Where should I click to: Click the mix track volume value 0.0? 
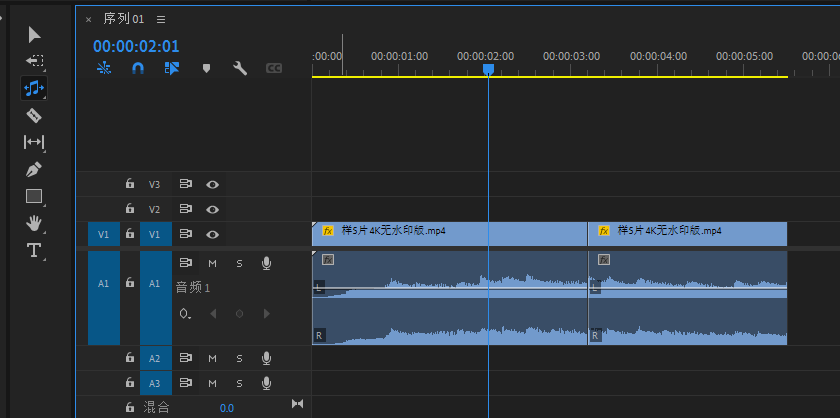(227, 408)
